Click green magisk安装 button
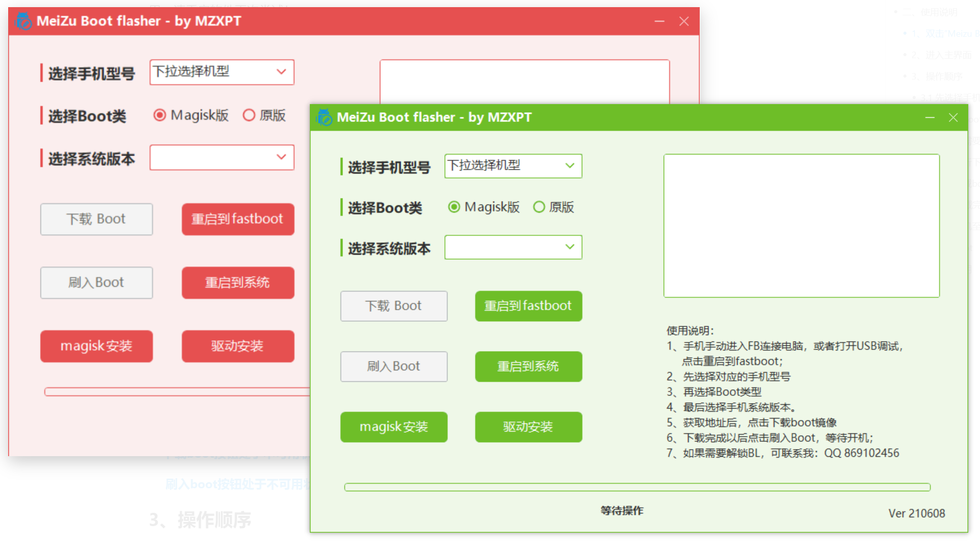The width and height of the screenshot is (980, 547). [394, 427]
